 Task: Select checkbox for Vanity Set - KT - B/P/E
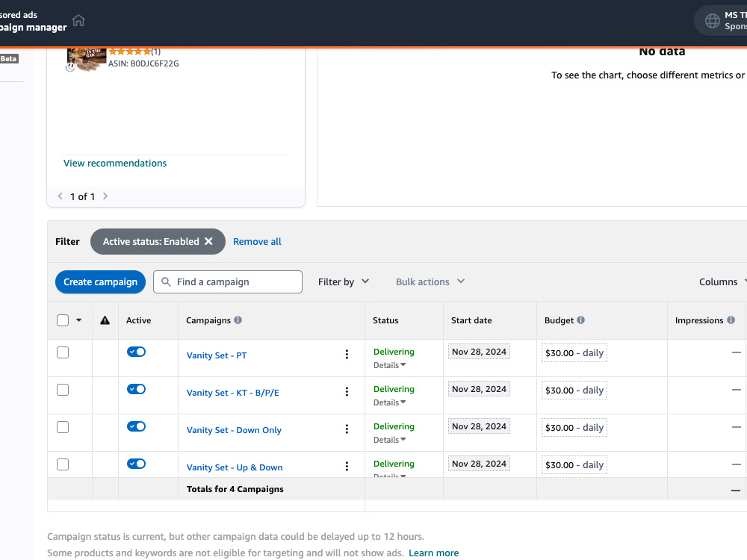[x=63, y=390]
